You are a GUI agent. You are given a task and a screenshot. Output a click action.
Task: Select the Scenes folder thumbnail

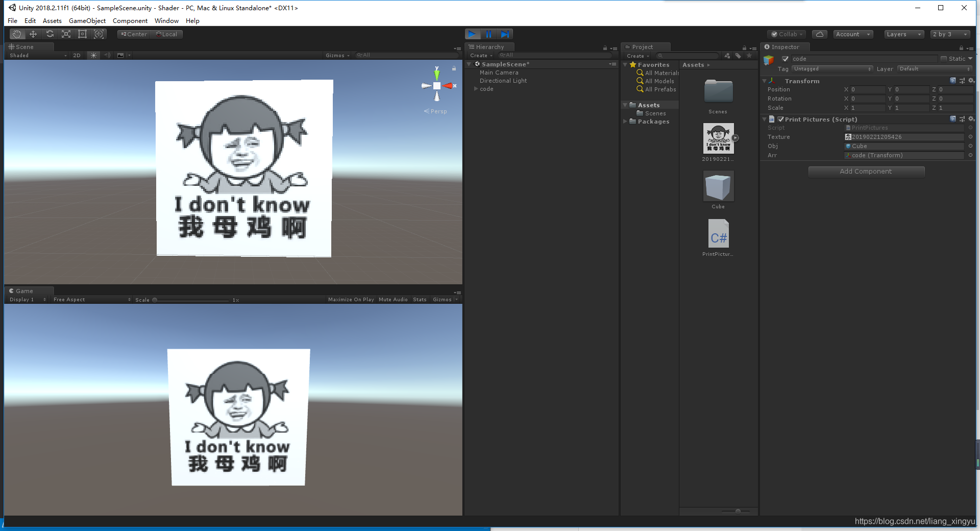point(718,92)
